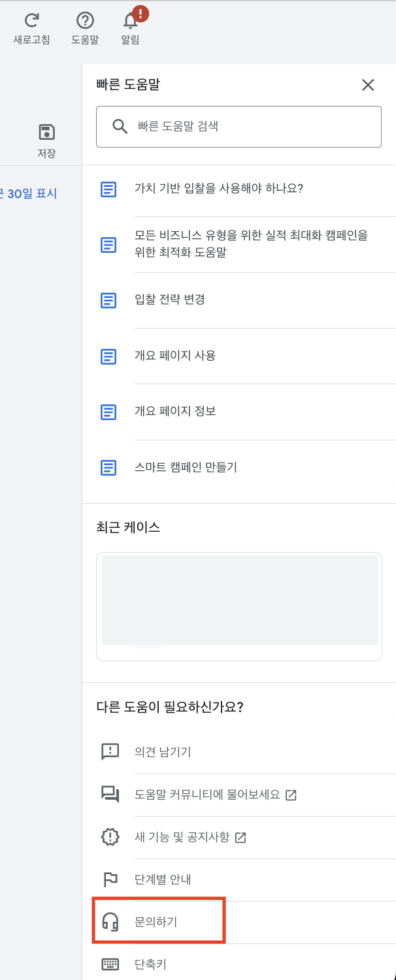Click the 단축키 keyboard icon
This screenshot has width=396, height=980.
(110, 964)
